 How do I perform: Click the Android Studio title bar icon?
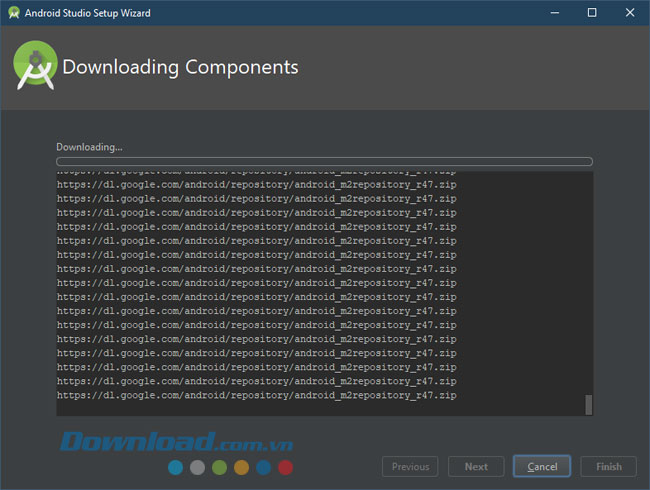[x=14, y=13]
